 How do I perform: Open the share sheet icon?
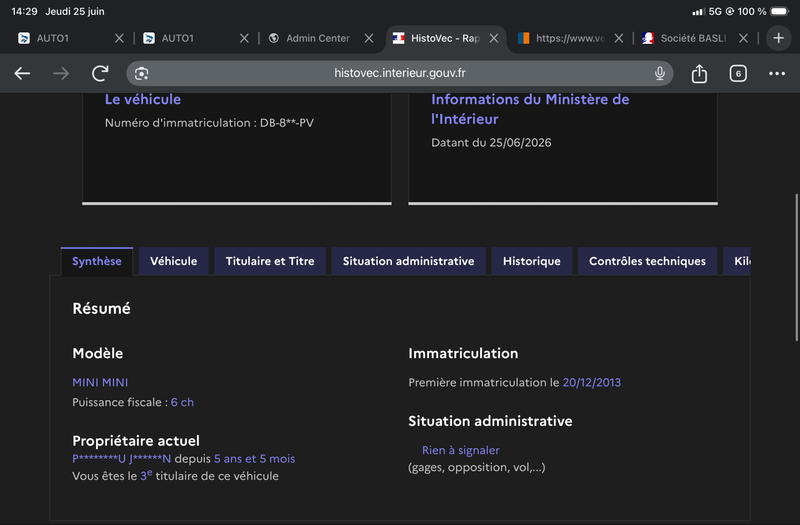tap(699, 73)
